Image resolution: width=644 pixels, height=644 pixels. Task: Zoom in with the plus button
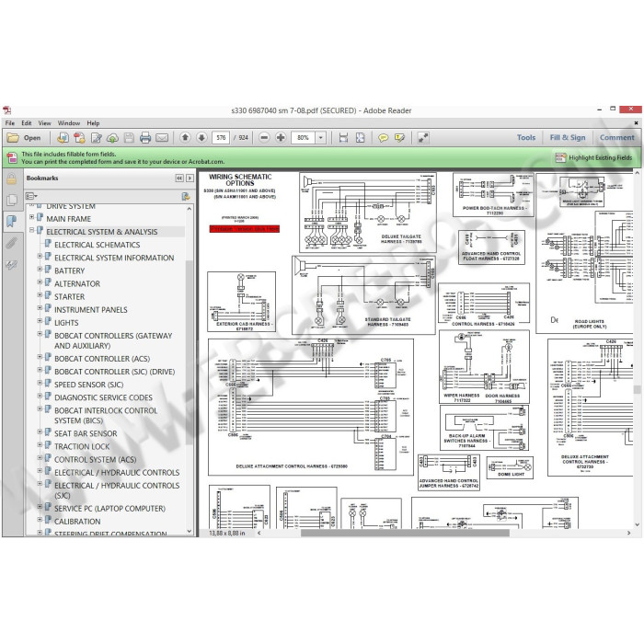[281, 138]
